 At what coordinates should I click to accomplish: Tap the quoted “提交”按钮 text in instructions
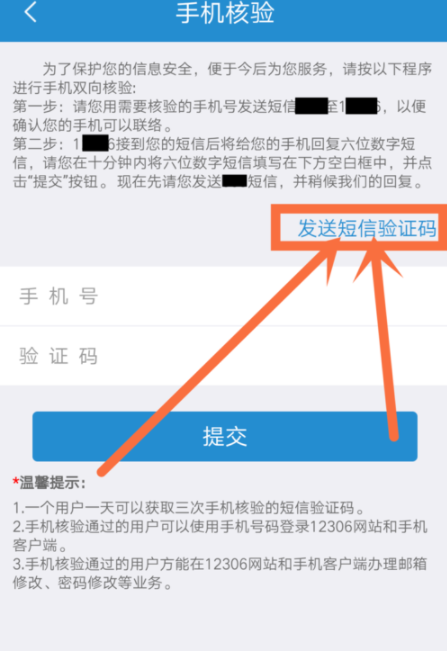(x=65, y=181)
